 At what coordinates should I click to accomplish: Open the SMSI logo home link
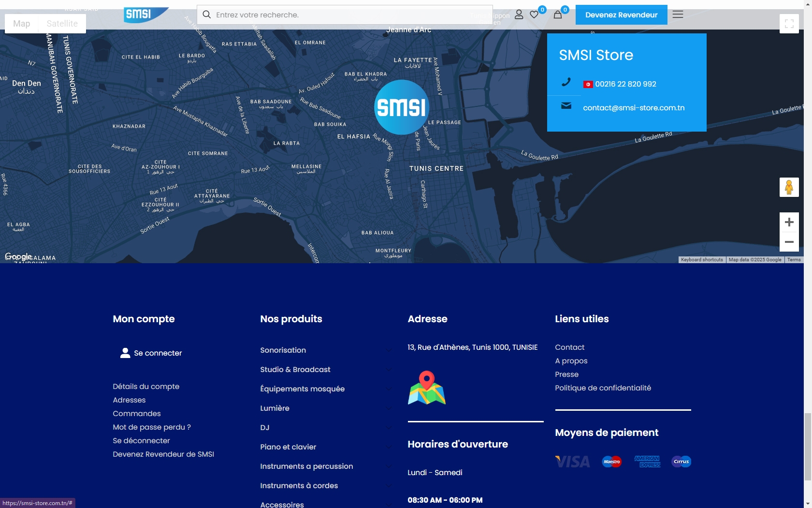[146, 15]
